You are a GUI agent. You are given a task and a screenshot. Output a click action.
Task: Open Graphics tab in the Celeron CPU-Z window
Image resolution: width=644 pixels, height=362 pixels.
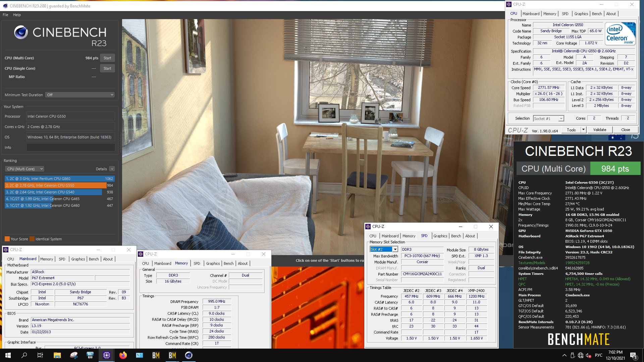581,14
